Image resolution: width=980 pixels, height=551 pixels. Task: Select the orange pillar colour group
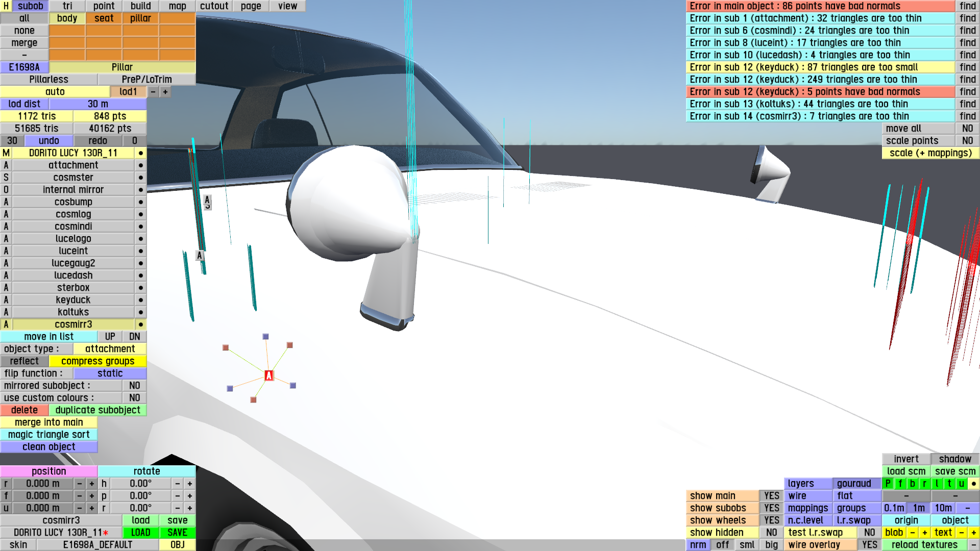[140, 18]
